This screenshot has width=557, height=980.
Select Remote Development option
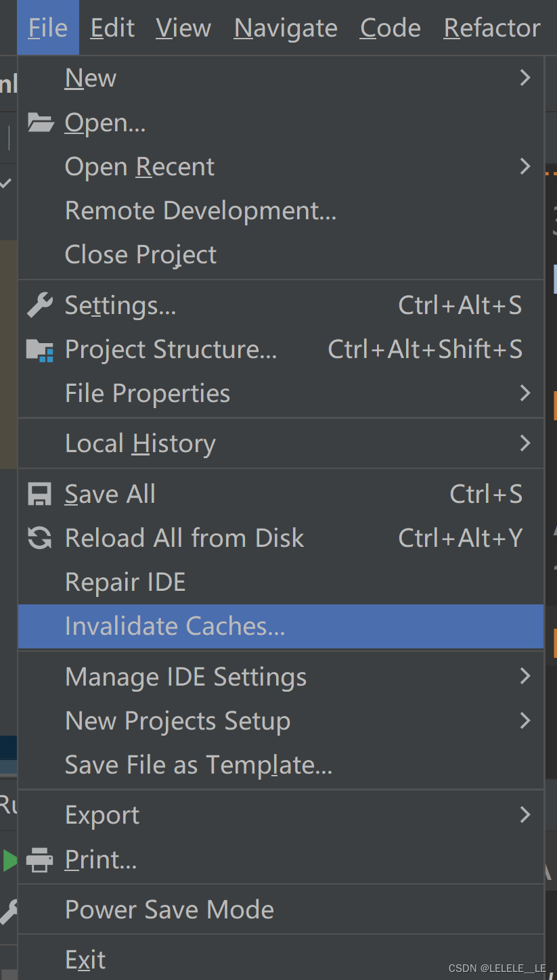coord(200,210)
